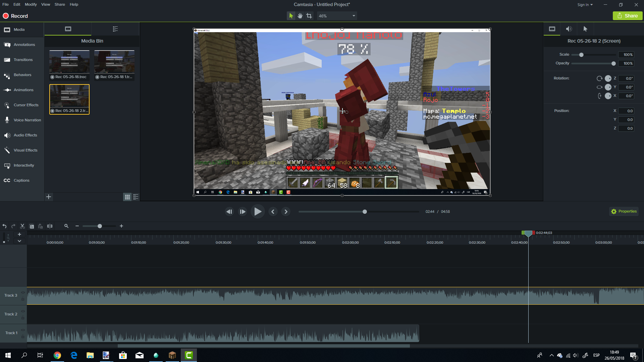This screenshot has height=362, width=644.
Task: Split clip at playhead
Action: point(50,226)
